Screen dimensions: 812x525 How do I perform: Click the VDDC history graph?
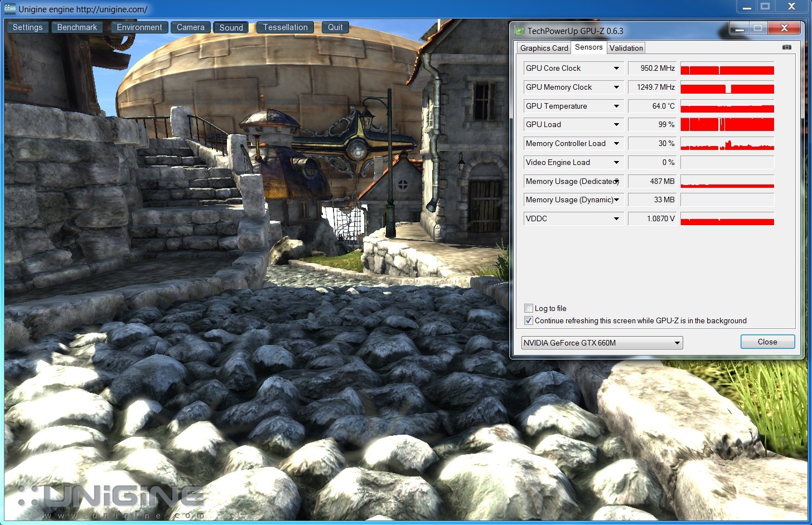click(x=727, y=218)
